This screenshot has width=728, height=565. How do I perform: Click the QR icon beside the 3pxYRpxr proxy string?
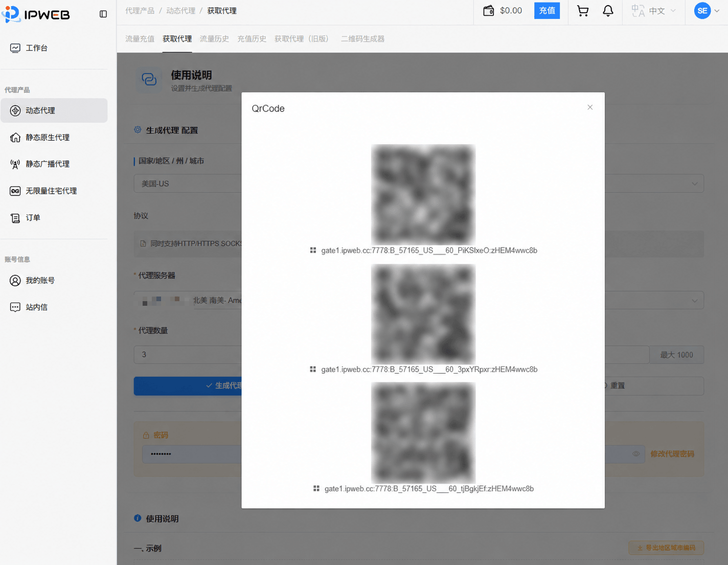[x=313, y=369]
